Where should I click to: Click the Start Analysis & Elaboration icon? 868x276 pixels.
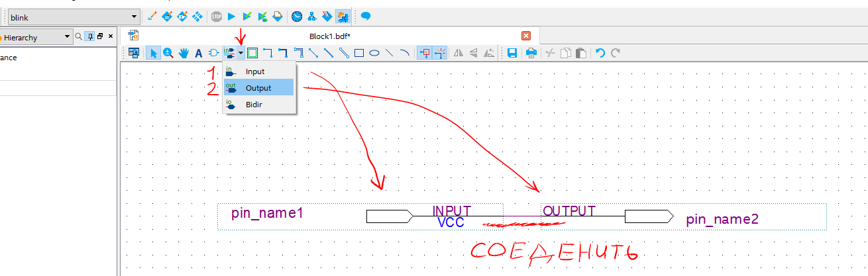coord(247,17)
